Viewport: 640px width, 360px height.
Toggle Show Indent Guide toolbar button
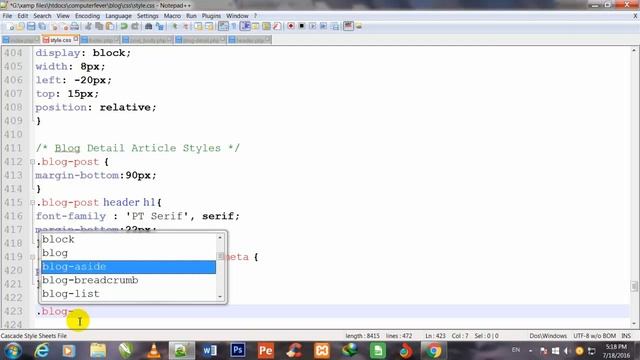point(245,27)
